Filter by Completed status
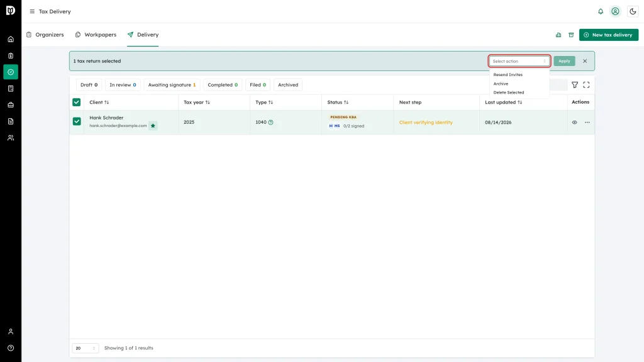Viewport: 644px width, 362px height. click(x=223, y=85)
